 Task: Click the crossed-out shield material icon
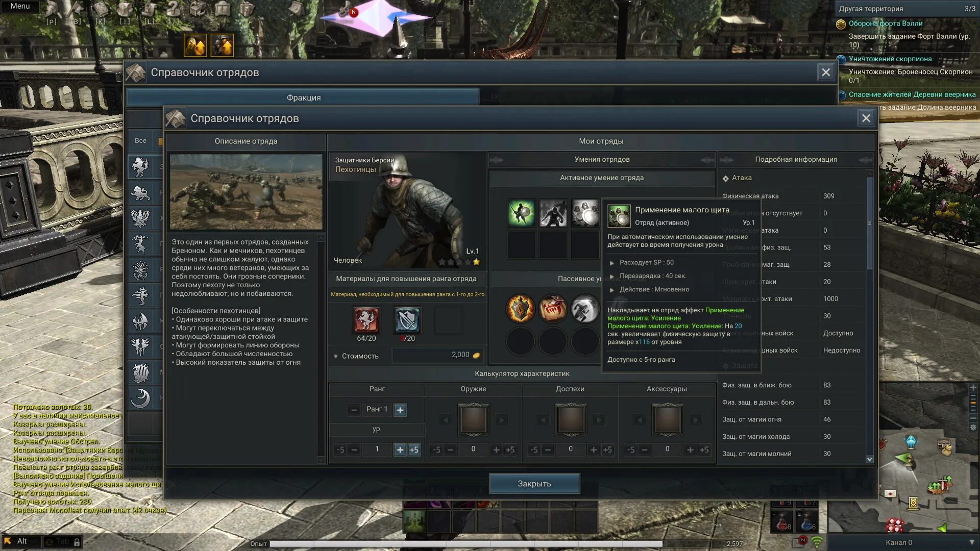click(x=407, y=320)
